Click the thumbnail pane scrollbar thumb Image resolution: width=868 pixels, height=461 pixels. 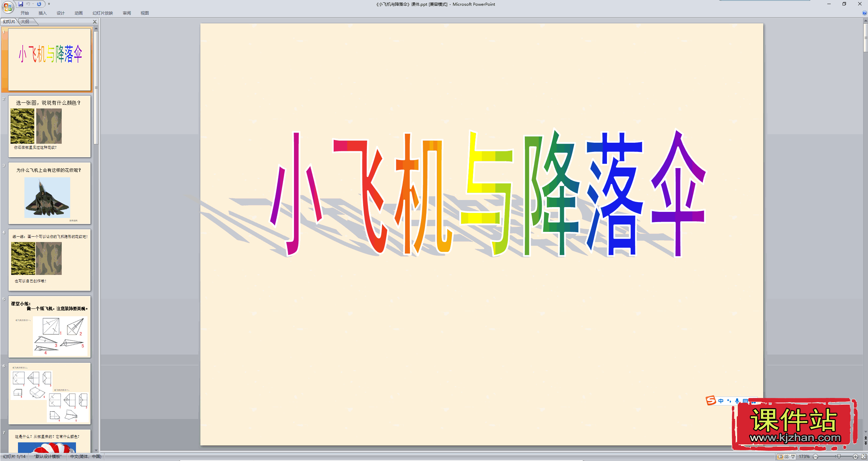click(96, 87)
